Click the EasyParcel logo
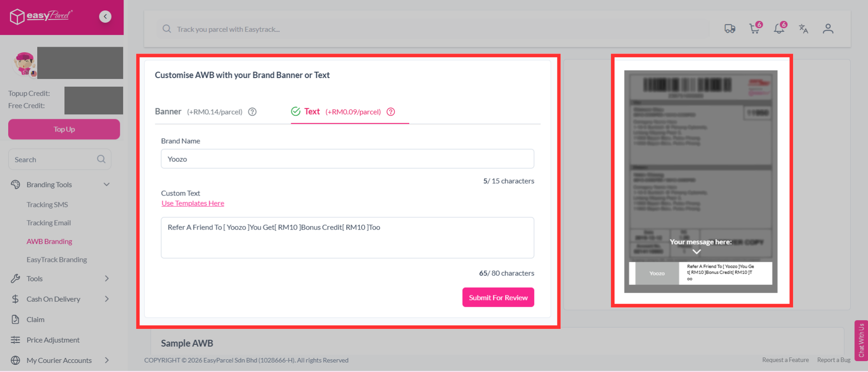Screen dimensions: 868x372 click(41, 16)
